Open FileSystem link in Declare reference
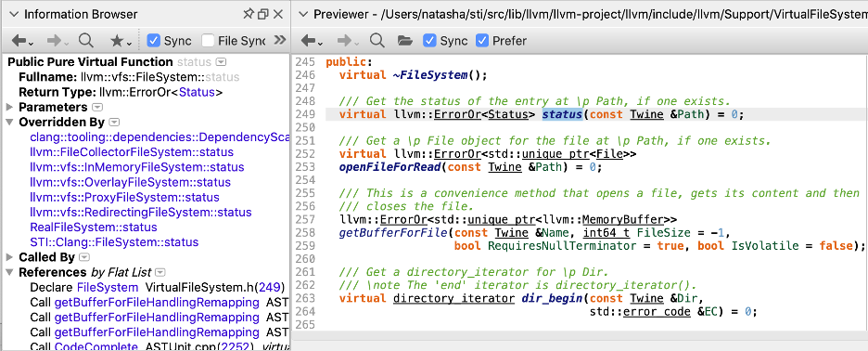The width and height of the screenshot is (868, 351). click(x=108, y=287)
